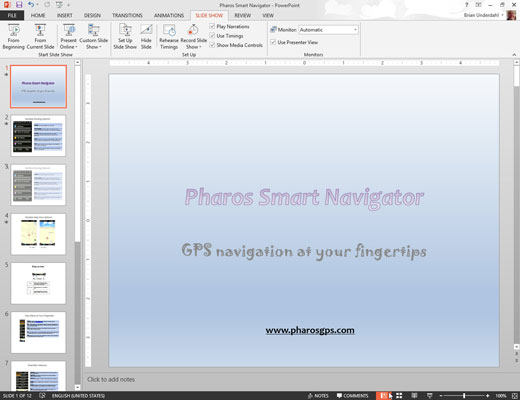Switch to the DESIGN tab
This screenshot has height=400, width=520.
(x=92, y=16)
